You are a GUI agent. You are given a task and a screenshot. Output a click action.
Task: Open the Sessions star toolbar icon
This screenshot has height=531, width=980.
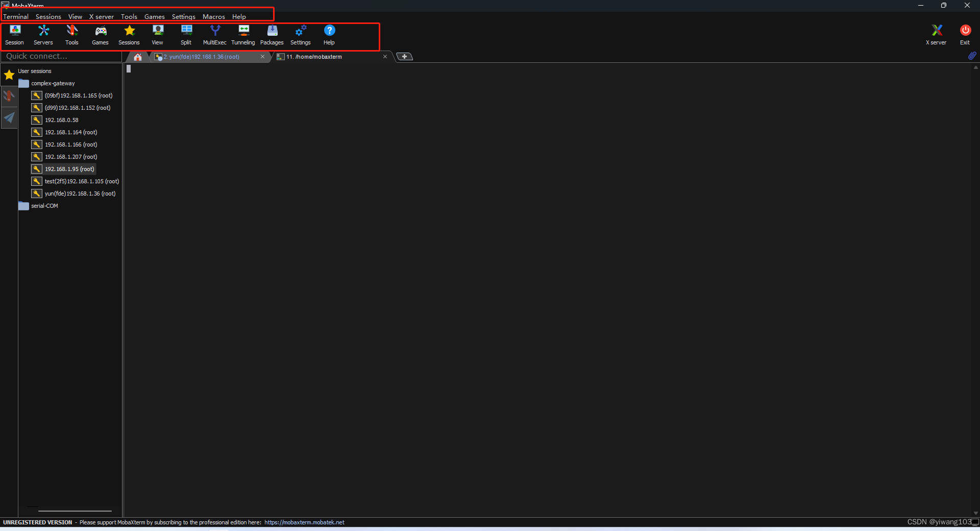pos(129,35)
